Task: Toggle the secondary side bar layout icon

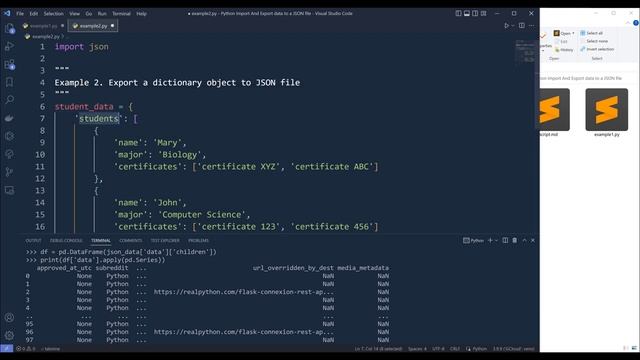Action: click(x=475, y=13)
